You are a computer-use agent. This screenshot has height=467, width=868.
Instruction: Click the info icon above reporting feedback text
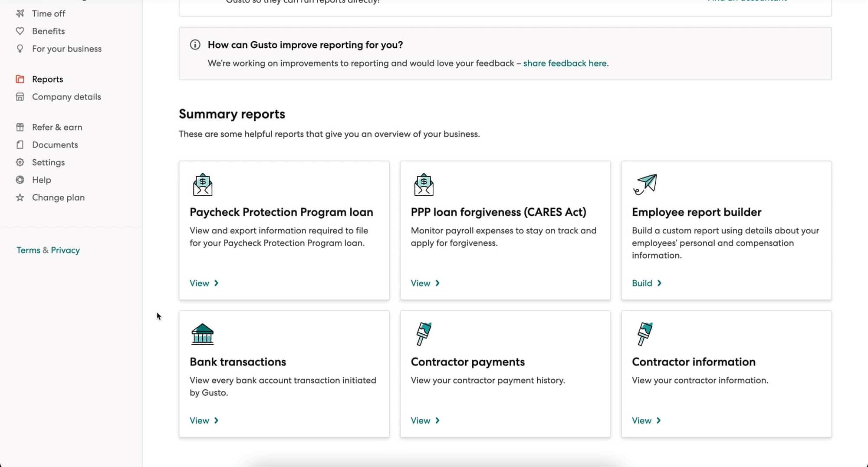click(x=195, y=44)
